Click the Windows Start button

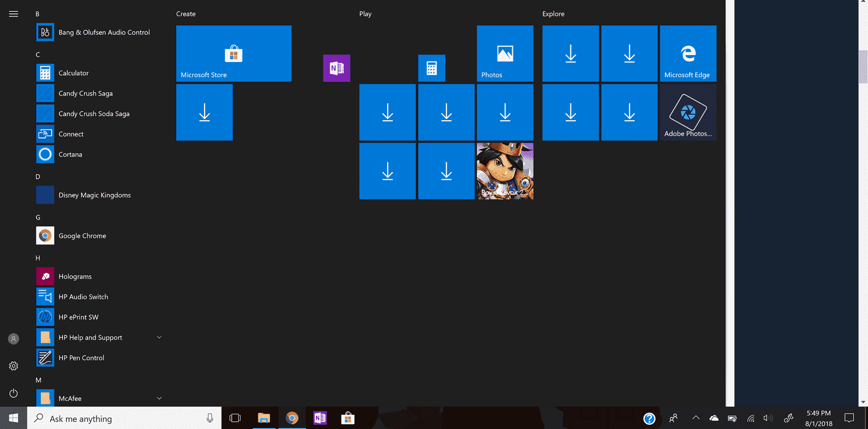tap(13, 418)
